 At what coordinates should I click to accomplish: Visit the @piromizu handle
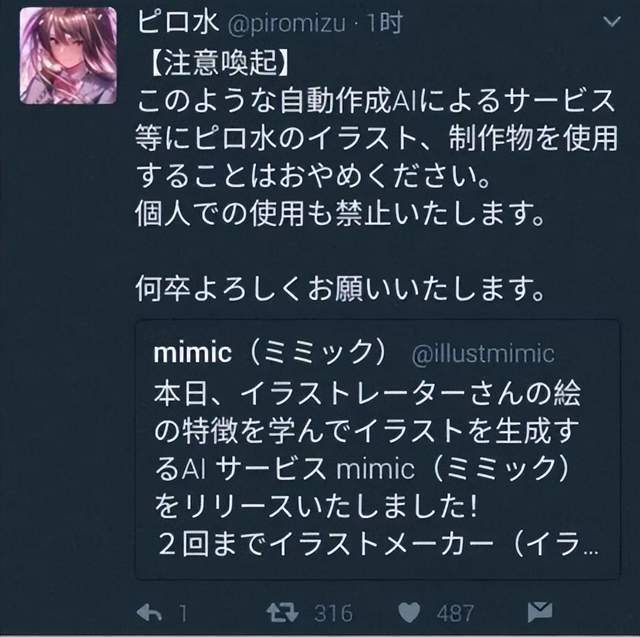tap(287, 24)
